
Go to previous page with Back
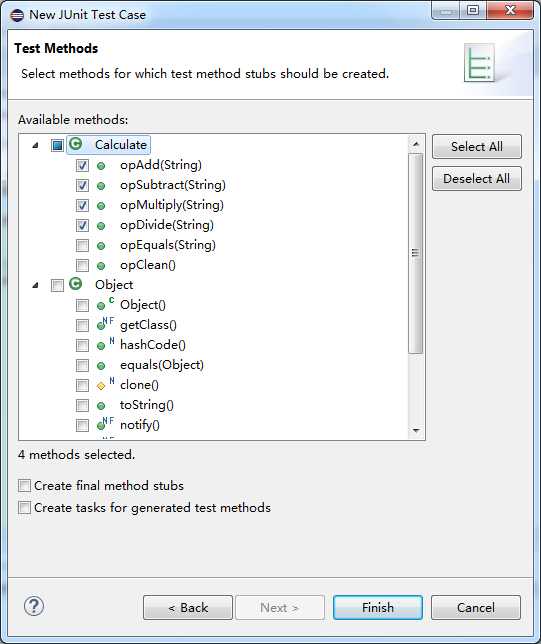[x=188, y=607]
